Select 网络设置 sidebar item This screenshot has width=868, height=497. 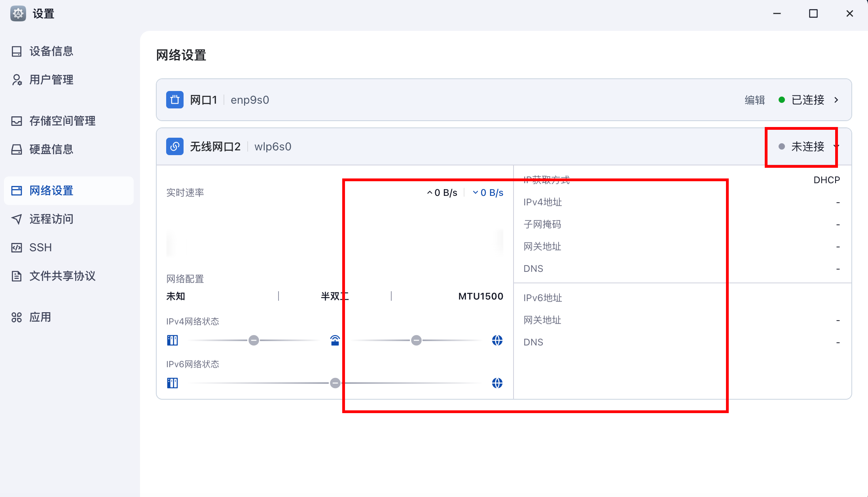(68, 191)
